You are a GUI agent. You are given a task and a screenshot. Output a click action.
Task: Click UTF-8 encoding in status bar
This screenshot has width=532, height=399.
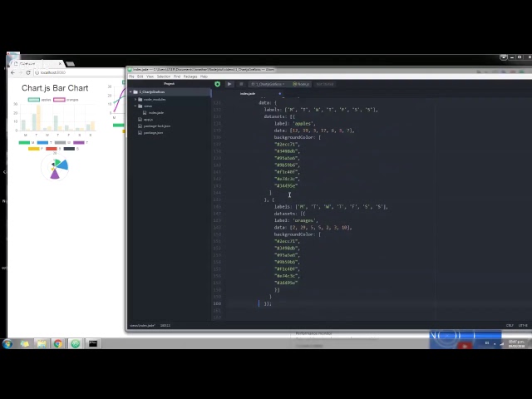523,325
